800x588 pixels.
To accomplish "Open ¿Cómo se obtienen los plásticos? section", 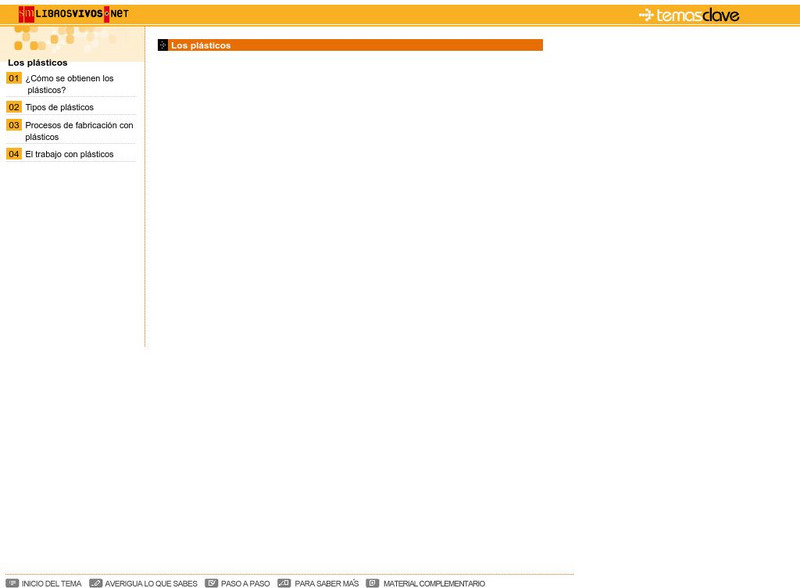I will tap(69, 84).
